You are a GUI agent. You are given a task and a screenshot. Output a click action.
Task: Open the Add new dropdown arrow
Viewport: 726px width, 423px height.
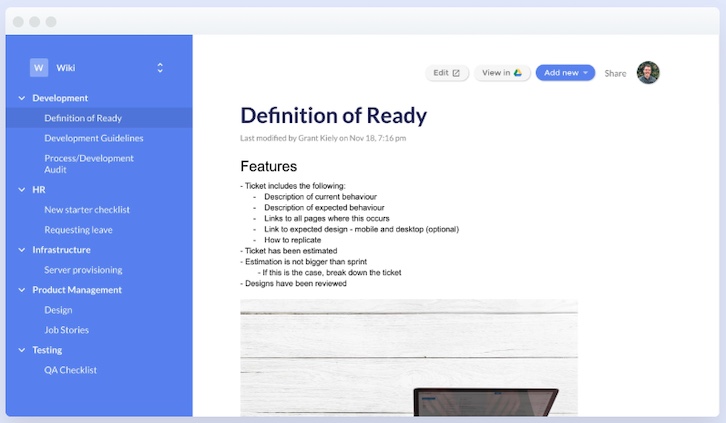pos(585,73)
